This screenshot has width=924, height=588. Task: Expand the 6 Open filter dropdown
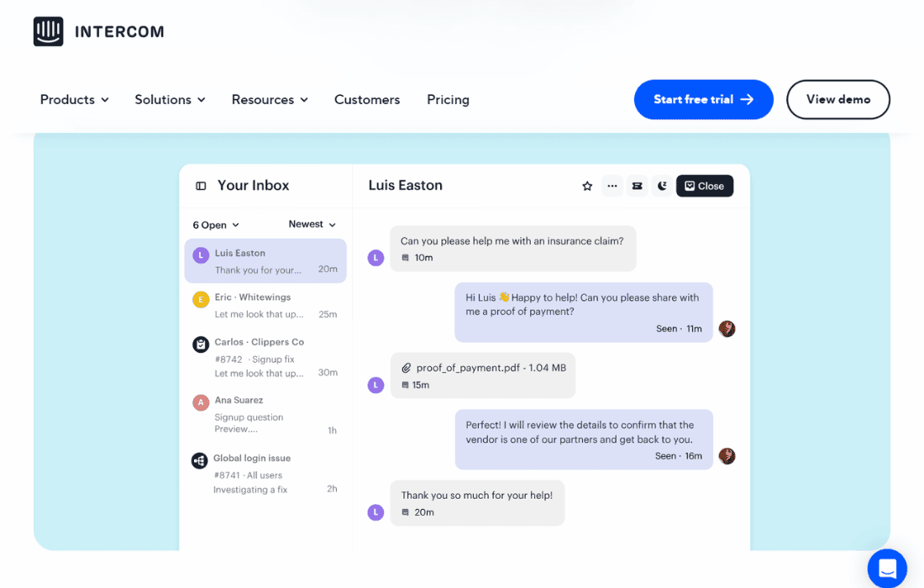pos(216,225)
